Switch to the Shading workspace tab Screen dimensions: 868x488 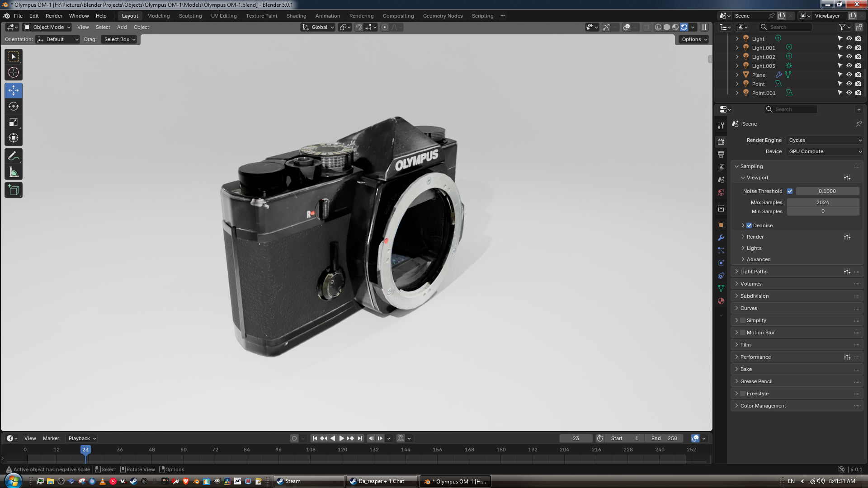pyautogui.click(x=296, y=16)
